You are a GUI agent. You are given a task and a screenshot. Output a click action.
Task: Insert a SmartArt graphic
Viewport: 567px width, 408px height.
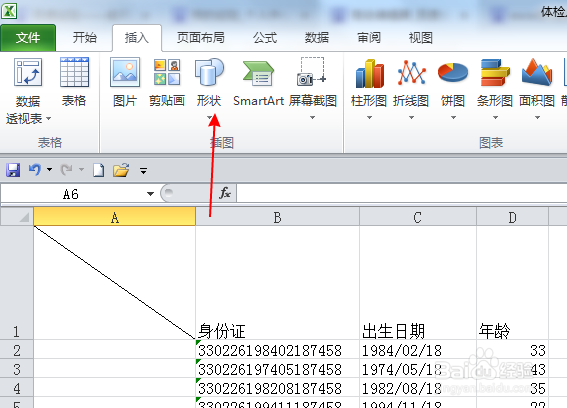pyautogui.click(x=258, y=82)
